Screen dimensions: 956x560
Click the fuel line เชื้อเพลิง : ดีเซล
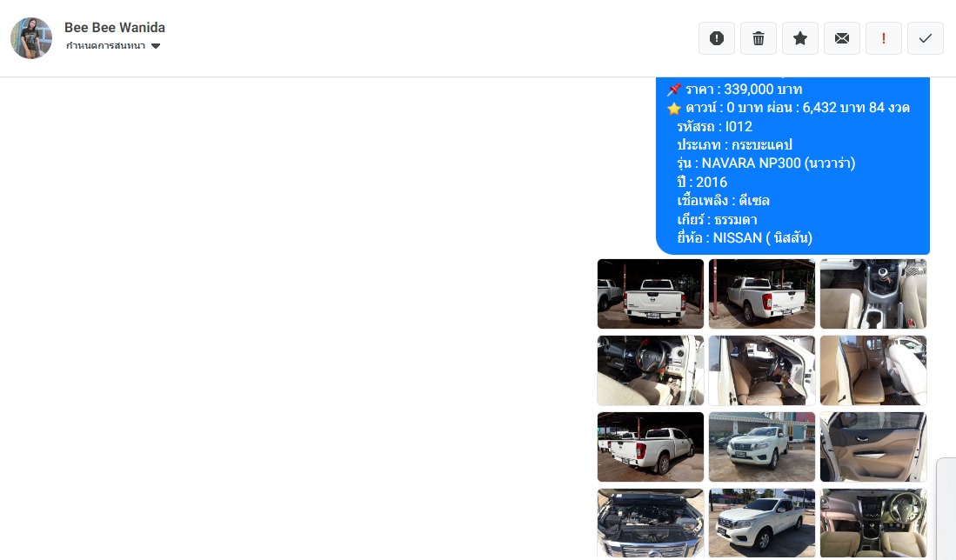coord(724,201)
